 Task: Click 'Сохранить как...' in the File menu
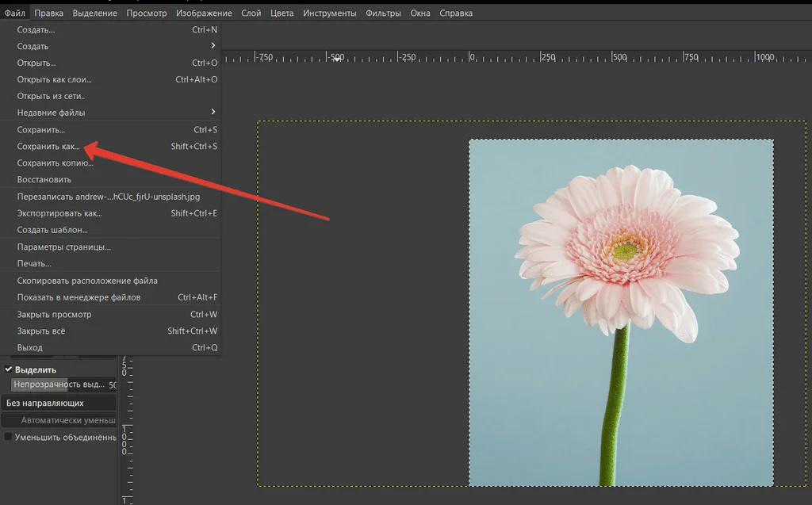click(x=49, y=147)
